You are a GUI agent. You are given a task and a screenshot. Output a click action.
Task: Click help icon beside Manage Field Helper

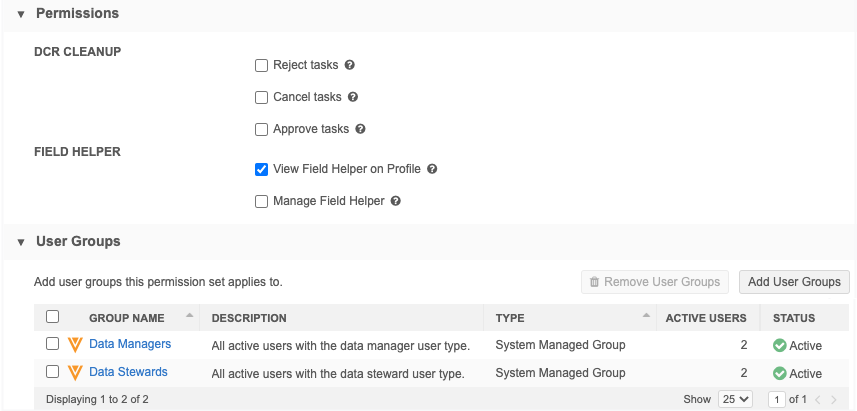[x=396, y=201]
